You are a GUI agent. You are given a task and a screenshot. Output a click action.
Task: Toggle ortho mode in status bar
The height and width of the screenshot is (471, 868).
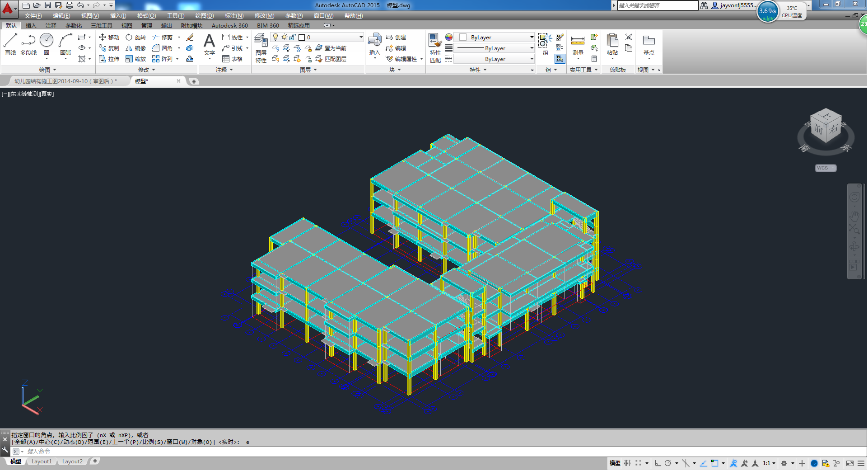658,463
